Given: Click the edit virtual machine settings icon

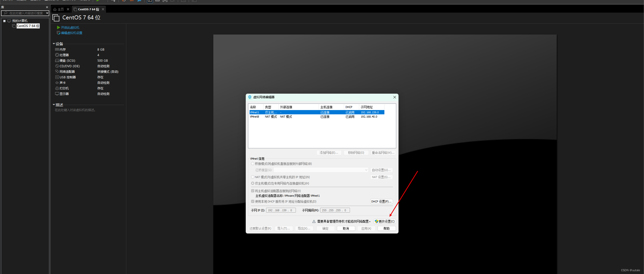Looking at the screenshot, I should coord(58,33).
